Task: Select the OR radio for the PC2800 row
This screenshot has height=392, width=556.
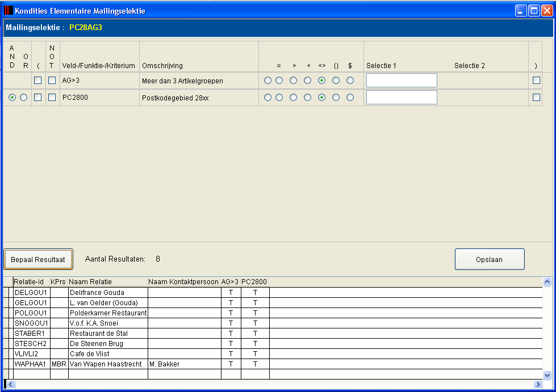Action: 23,98
